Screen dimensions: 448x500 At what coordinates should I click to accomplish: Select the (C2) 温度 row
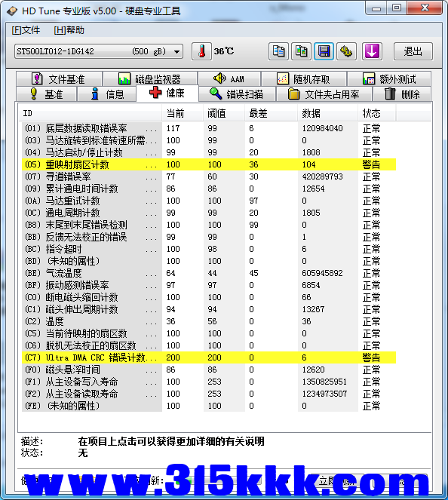click(x=209, y=321)
